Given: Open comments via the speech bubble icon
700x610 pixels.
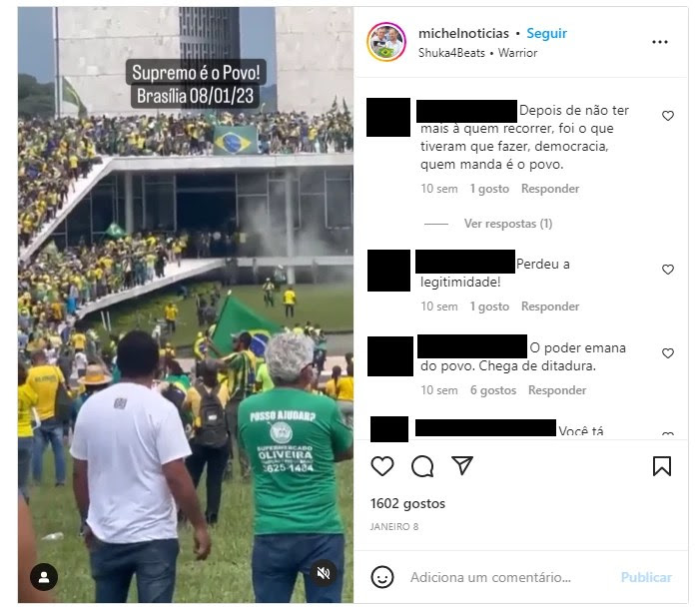Looking at the screenshot, I should click(422, 466).
